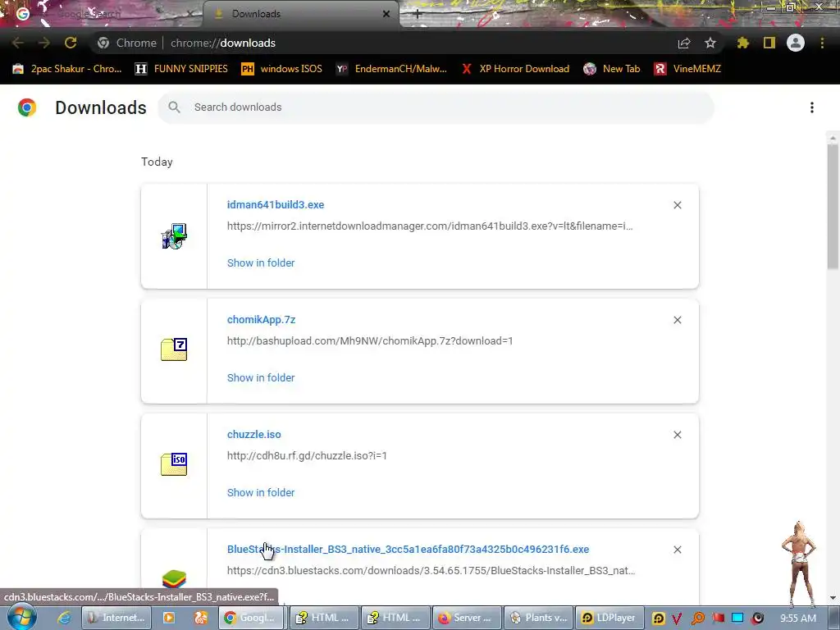Viewport: 840px width, 630px height.
Task: Click the magnifier icon in Search downloads
Action: point(174,107)
